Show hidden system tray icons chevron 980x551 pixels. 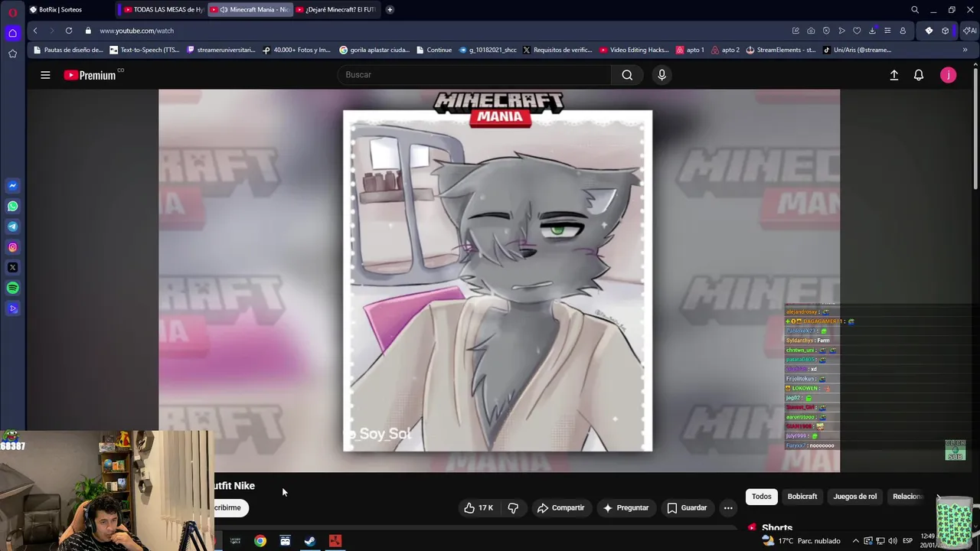[856, 541]
